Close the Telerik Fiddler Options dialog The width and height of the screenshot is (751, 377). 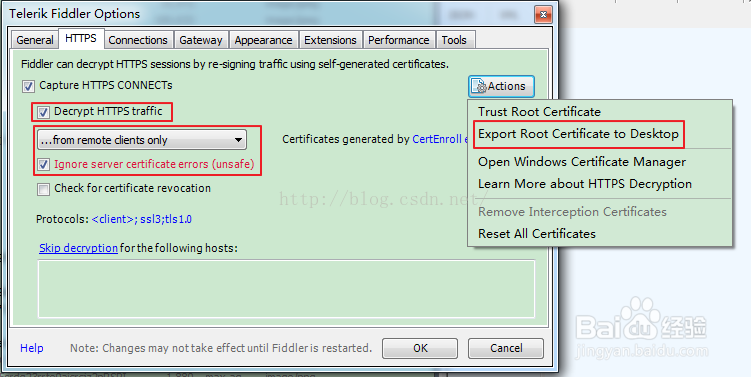[x=542, y=14]
